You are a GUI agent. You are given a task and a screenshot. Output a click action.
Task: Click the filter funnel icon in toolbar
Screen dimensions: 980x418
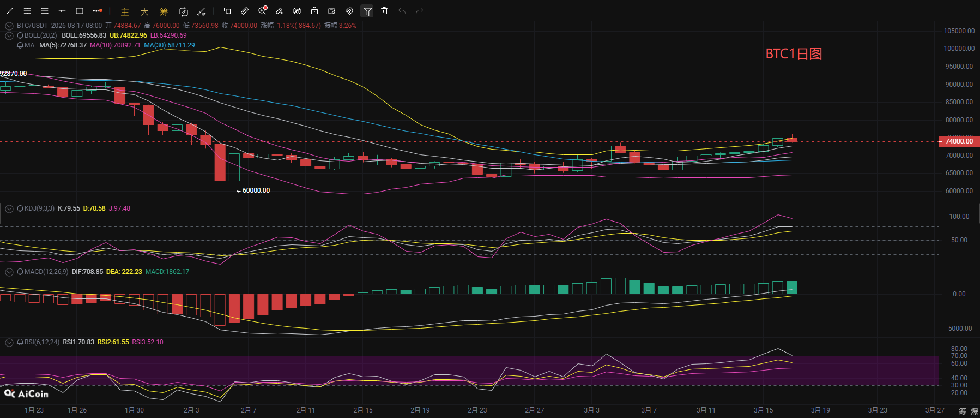[368, 11]
